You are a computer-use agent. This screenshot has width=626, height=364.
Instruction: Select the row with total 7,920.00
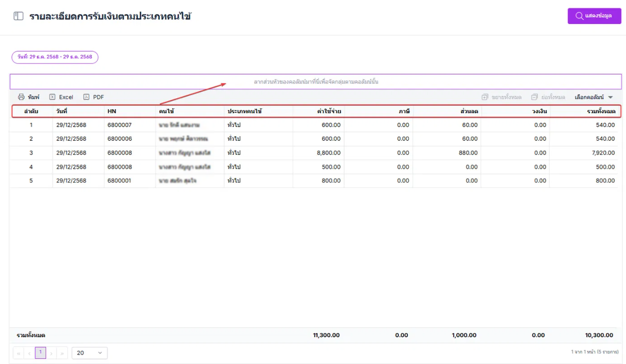313,153
